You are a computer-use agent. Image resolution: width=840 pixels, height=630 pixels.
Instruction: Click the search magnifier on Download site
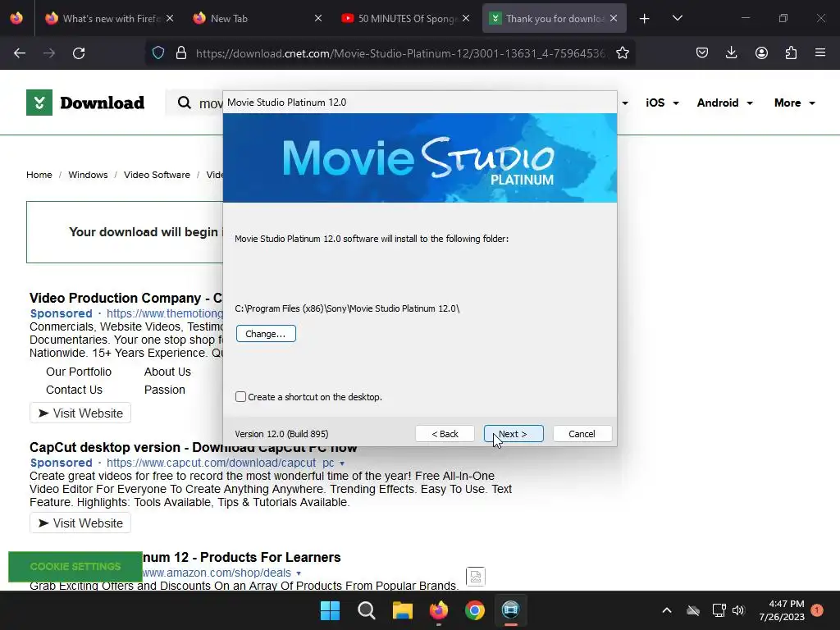(185, 103)
